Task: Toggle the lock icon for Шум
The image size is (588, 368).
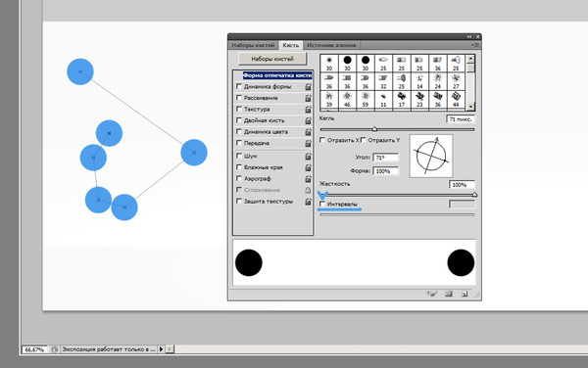Action: point(308,157)
